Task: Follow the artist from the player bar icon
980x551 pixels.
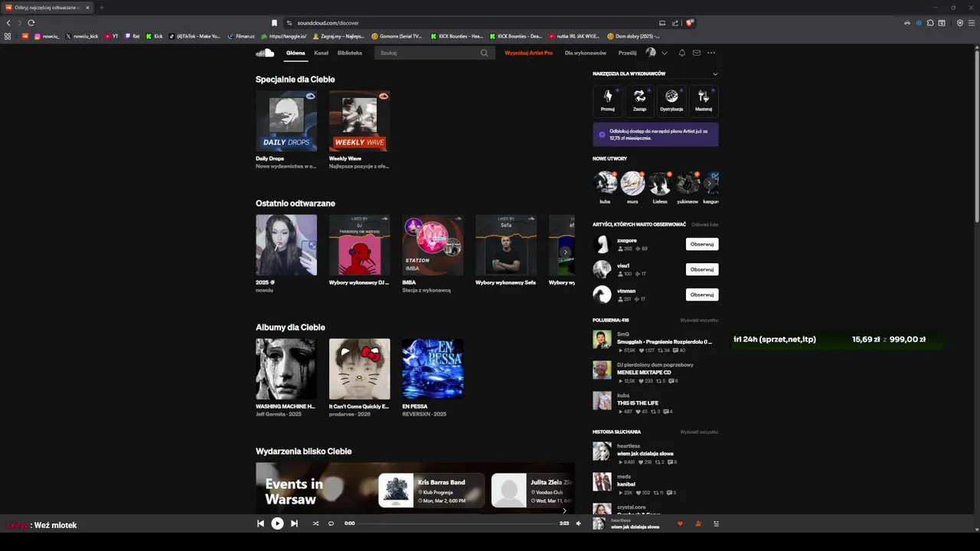Action: 698,523
